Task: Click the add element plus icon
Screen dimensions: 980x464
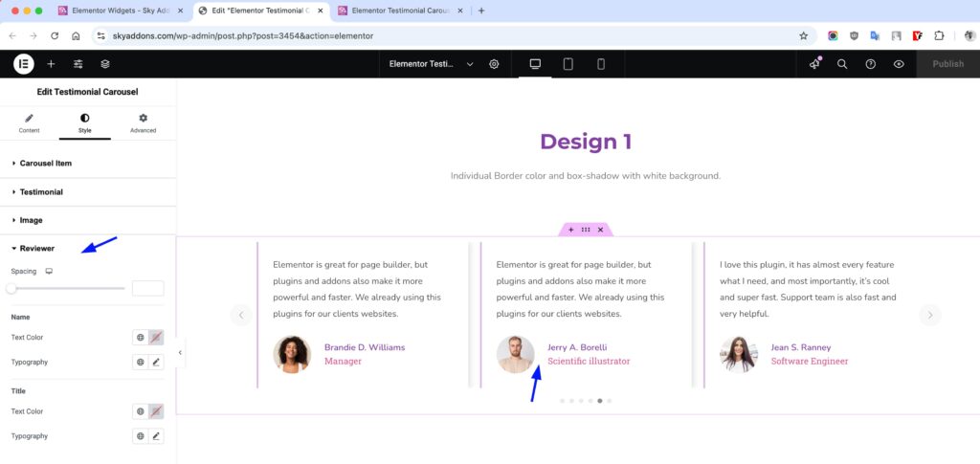Action: pos(52,64)
